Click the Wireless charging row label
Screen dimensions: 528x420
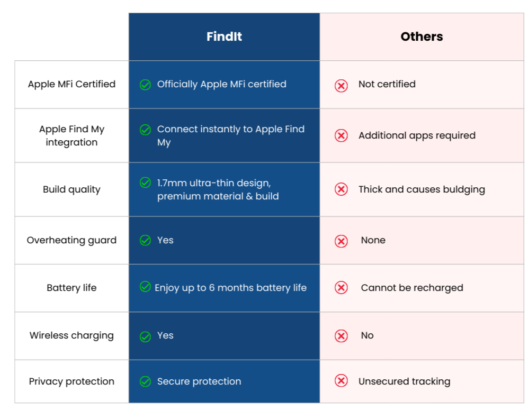tap(71, 335)
